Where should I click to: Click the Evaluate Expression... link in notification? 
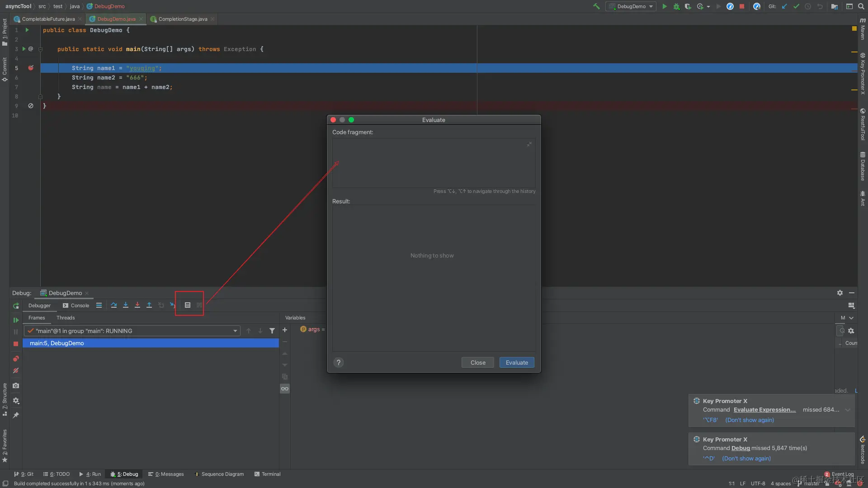764,410
